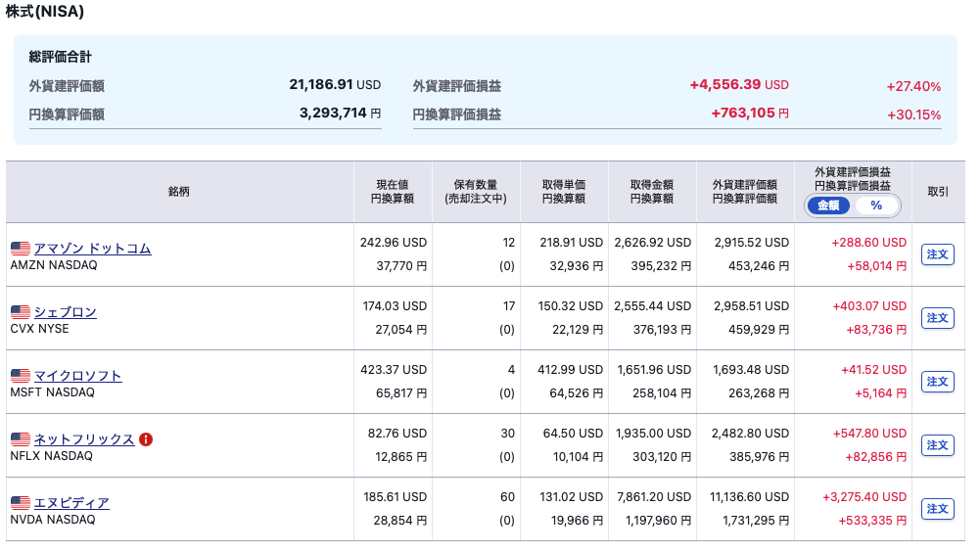Click the US flag icon beside エヌビディア

click(20, 503)
